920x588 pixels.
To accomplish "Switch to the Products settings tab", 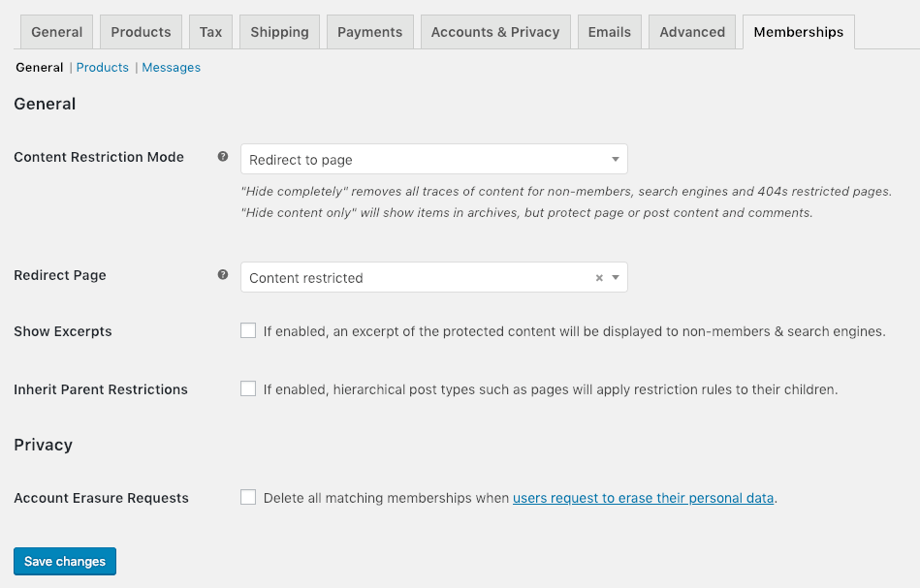I will click(140, 31).
